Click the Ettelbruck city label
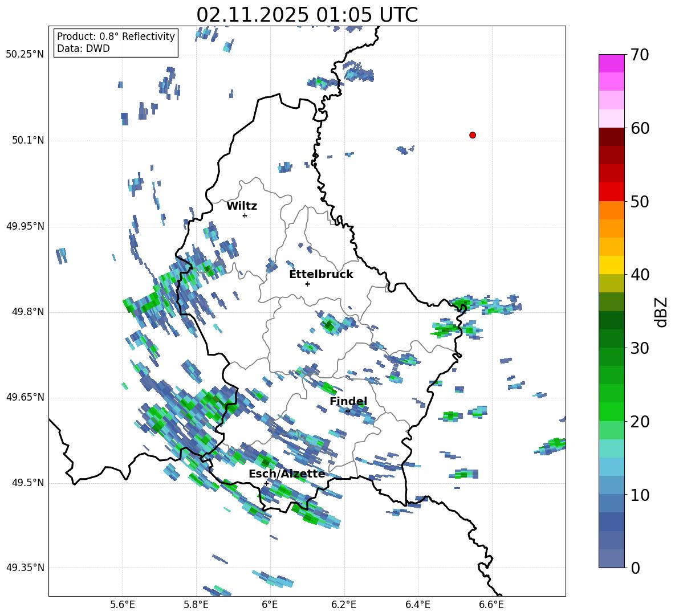 [x=321, y=275]
